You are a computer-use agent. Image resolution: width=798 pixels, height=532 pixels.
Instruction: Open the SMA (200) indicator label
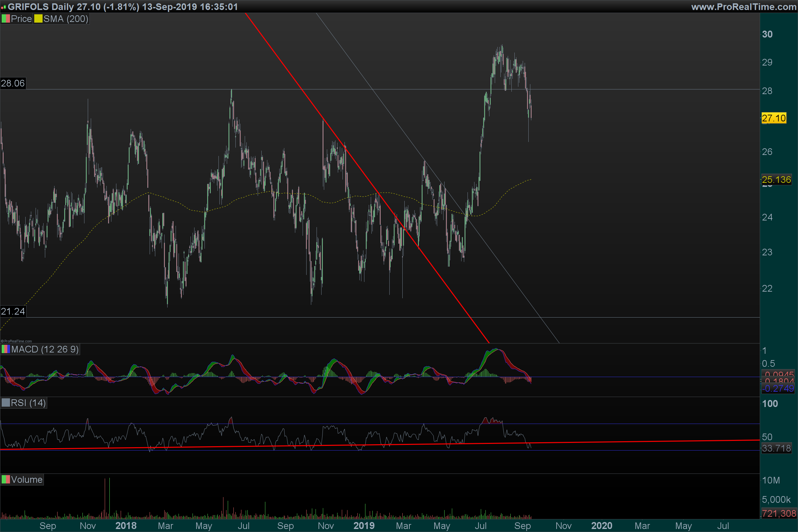click(66, 19)
